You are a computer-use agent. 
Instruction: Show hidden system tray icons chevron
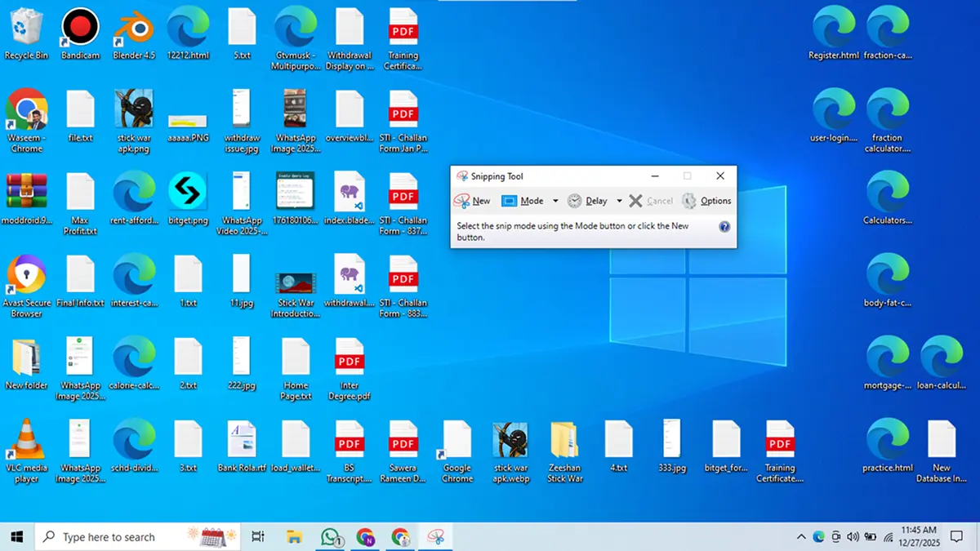point(801,536)
